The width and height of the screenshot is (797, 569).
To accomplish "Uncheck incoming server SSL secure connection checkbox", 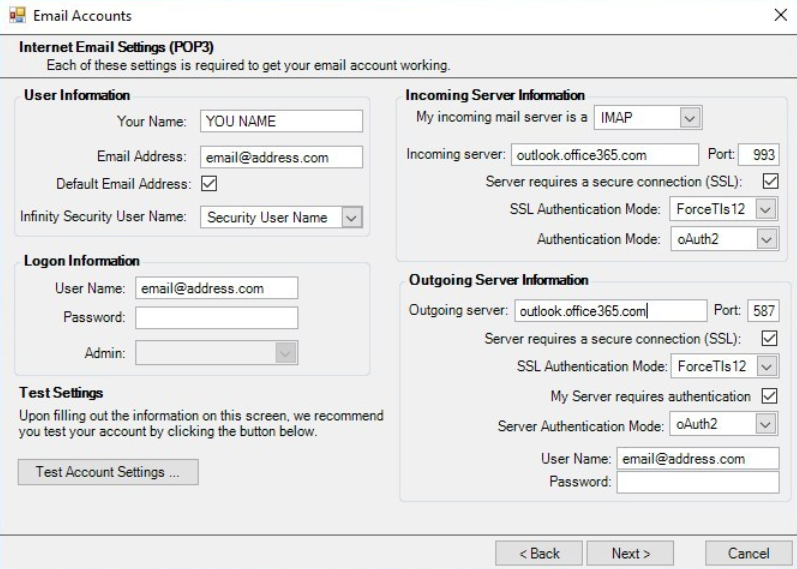I will 770,182.
